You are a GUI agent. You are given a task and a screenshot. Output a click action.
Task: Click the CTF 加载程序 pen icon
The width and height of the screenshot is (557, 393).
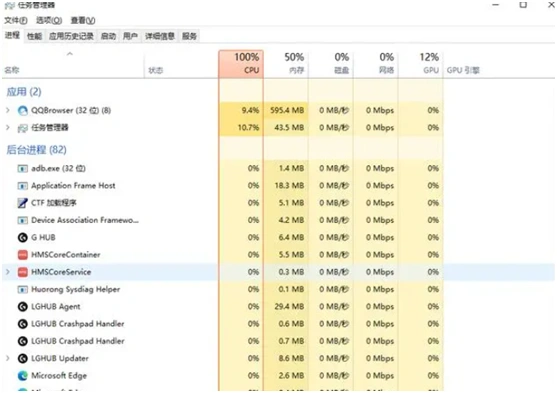click(x=23, y=203)
